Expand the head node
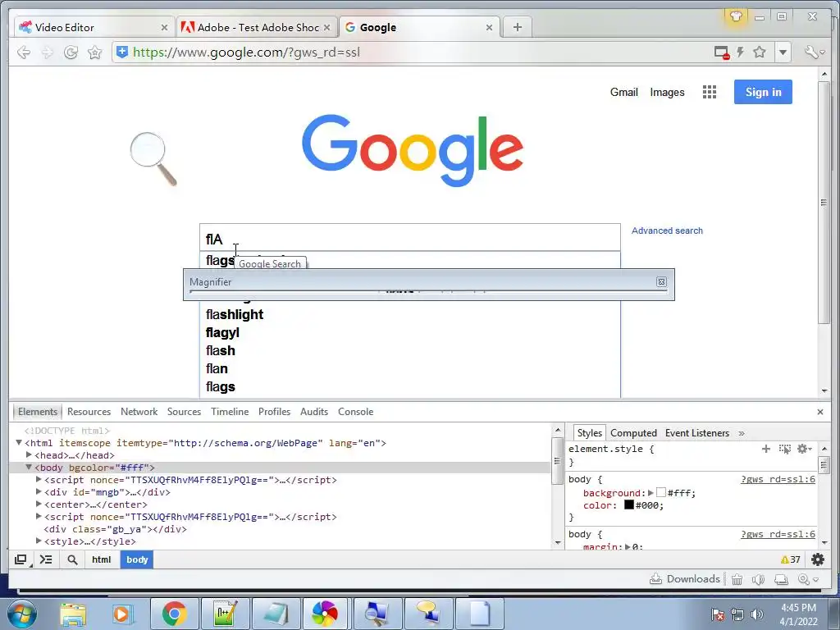 pyautogui.click(x=29, y=454)
